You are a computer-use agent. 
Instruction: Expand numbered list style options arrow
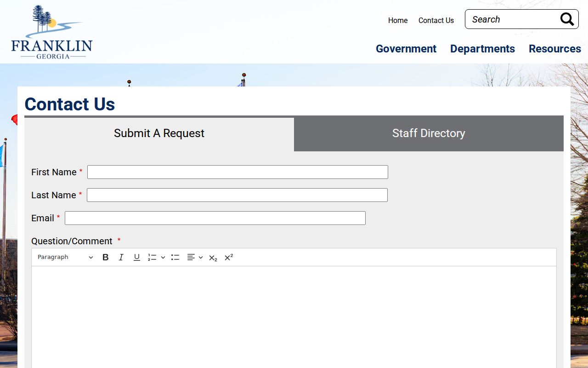tap(163, 257)
